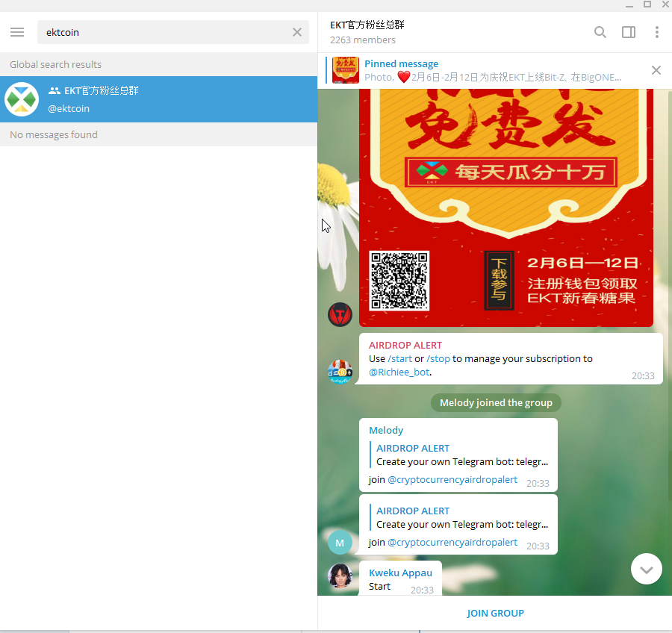Clear the ektcoin search text
672x633 pixels.
(x=297, y=32)
